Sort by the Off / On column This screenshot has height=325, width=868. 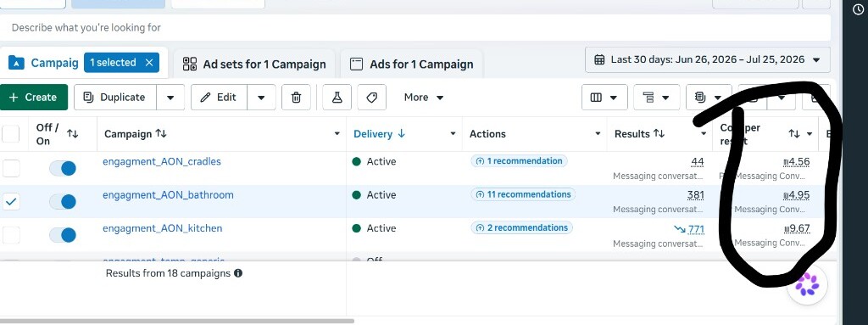pos(73,134)
